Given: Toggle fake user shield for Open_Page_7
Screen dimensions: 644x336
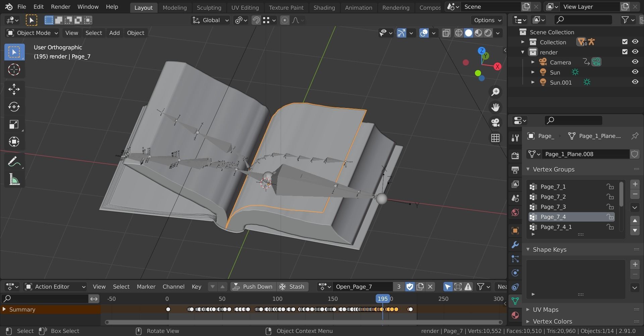Looking at the screenshot, I should click(410, 287).
